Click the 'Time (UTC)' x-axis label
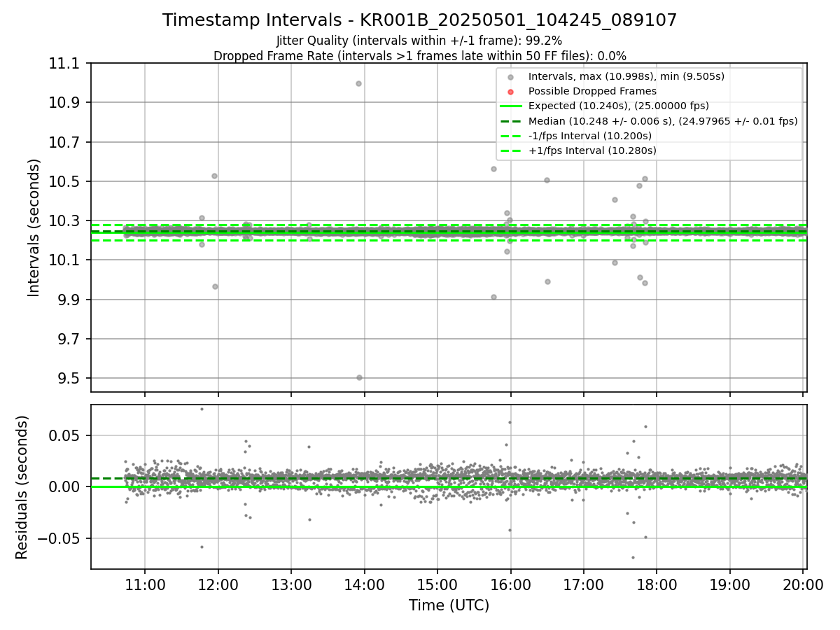This screenshot has width=840, height=630. (x=449, y=605)
